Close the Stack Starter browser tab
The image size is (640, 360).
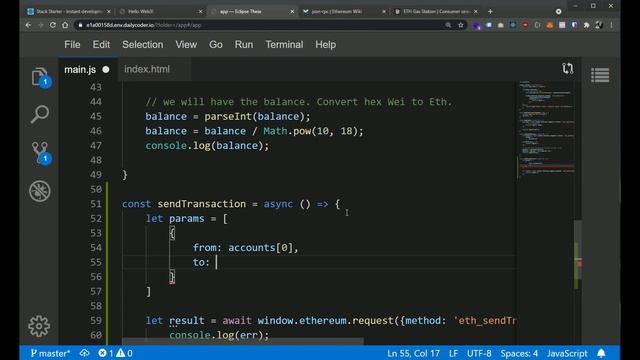(109, 11)
